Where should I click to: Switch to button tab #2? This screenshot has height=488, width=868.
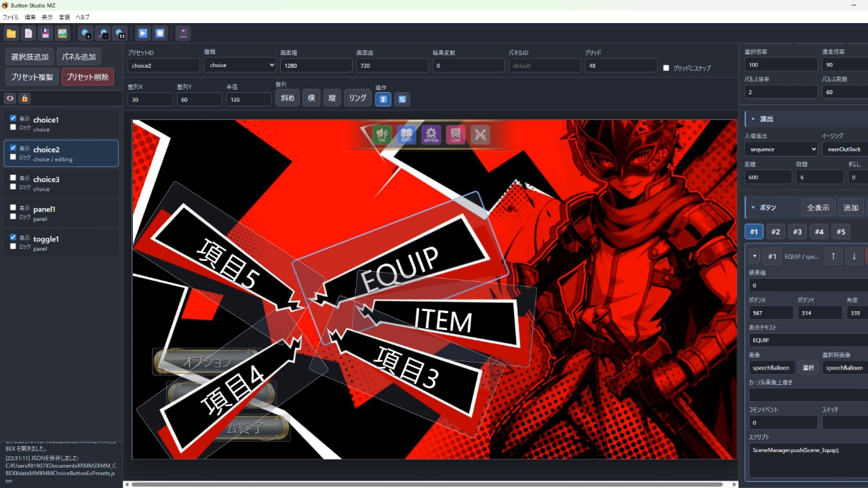(x=776, y=232)
